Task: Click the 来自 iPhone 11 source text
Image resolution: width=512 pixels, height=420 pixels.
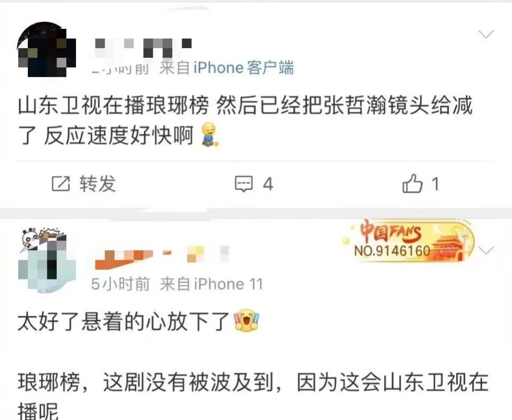Action: tap(211, 284)
